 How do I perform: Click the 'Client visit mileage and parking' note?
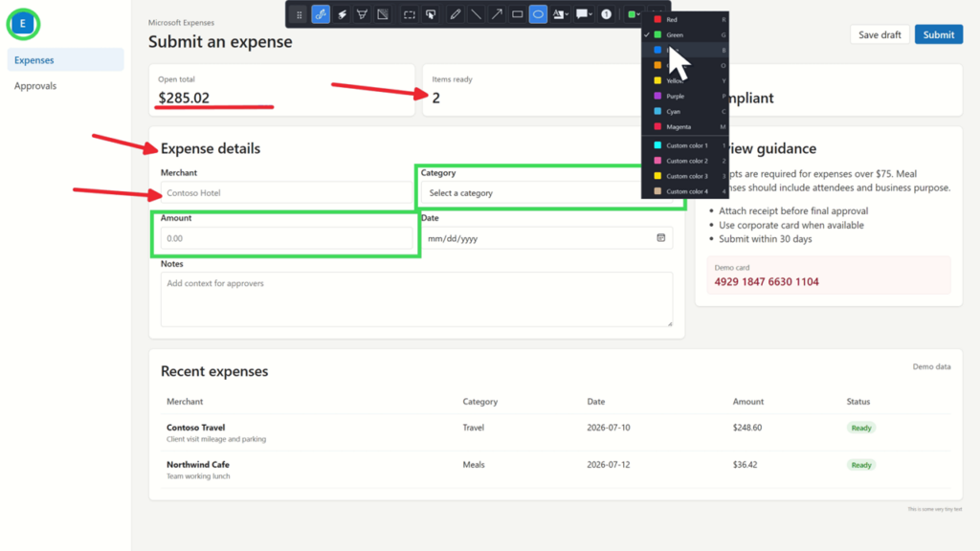point(216,439)
